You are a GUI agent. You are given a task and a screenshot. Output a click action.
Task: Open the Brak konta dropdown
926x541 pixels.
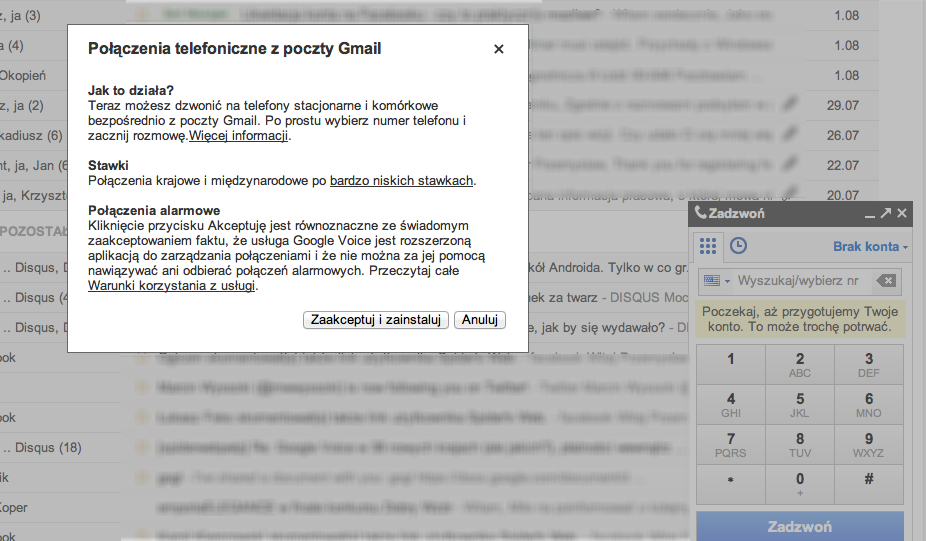click(870, 246)
